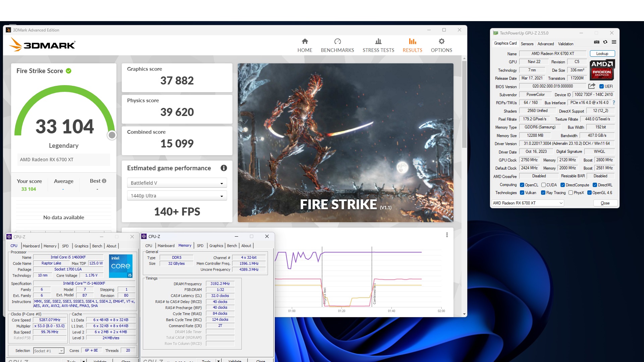Click the BIOS export share icon in GPU-Z
644x362 pixels.
pos(592,86)
